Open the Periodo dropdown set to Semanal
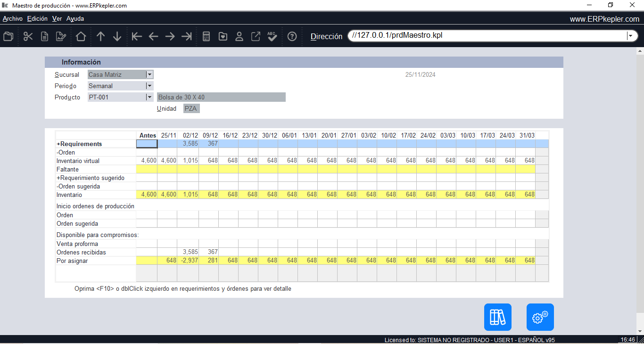This screenshot has width=644, height=344. pyautogui.click(x=150, y=86)
